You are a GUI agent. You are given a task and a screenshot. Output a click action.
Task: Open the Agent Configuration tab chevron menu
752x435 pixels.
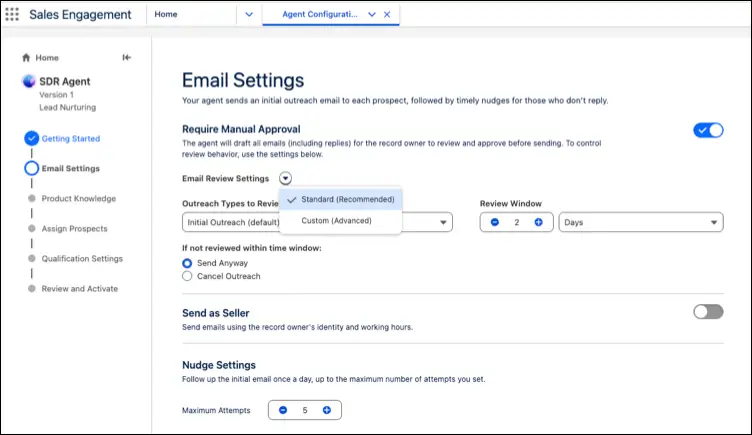(x=372, y=14)
